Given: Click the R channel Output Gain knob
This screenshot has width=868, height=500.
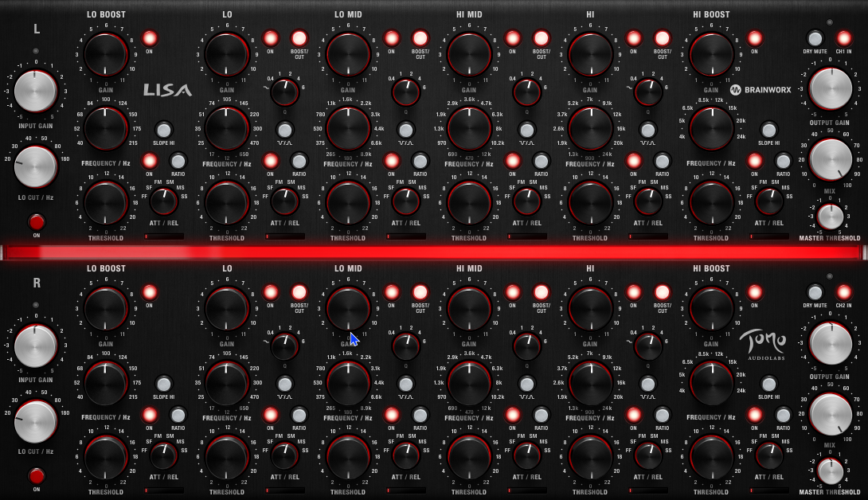Looking at the screenshot, I should 830,343.
